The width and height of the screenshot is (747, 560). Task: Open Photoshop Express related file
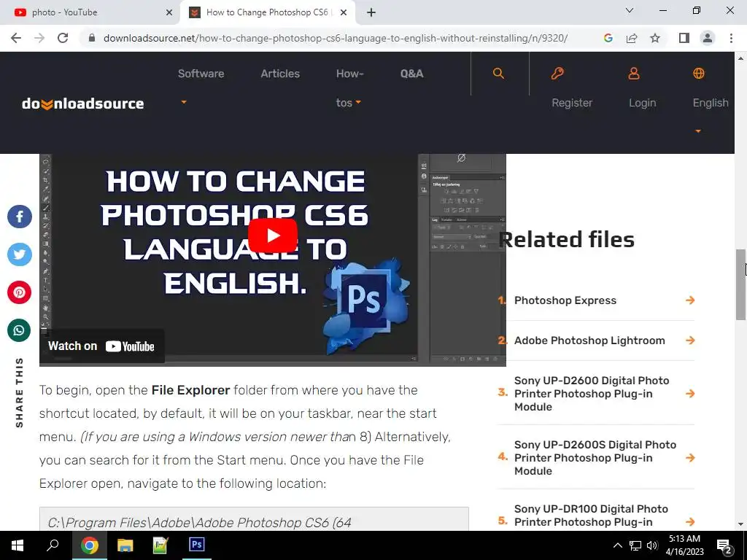(565, 300)
